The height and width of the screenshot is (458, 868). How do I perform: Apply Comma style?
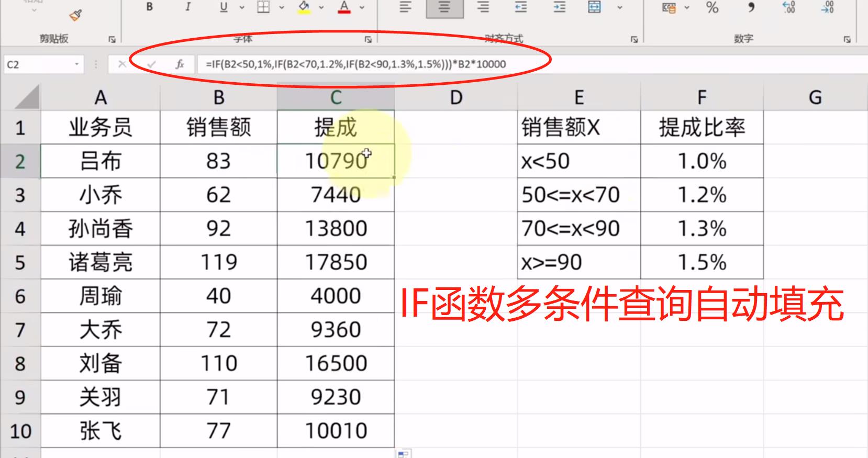point(751,7)
